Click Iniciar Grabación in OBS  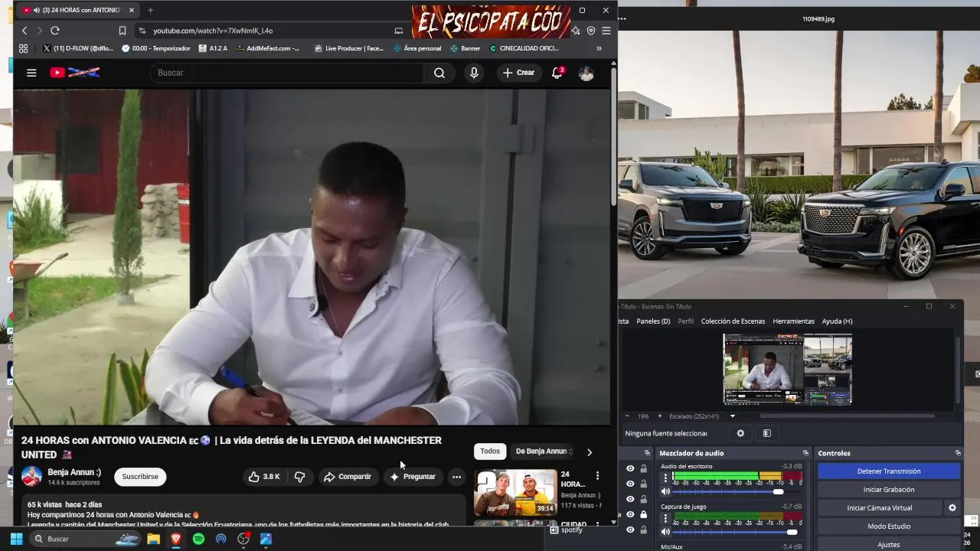pyautogui.click(x=889, y=490)
